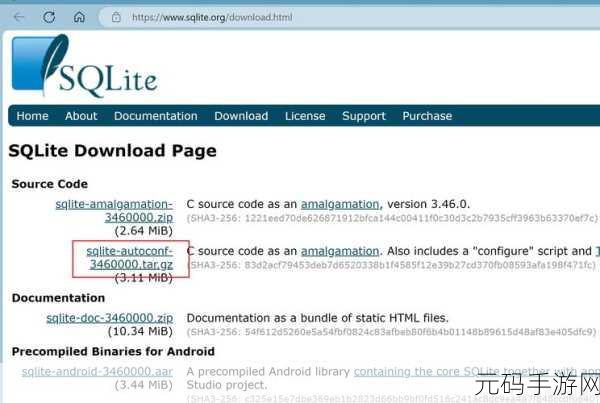The height and width of the screenshot is (403, 600).
Task: Download sqlite-android-3460000.aar
Action: 97,372
